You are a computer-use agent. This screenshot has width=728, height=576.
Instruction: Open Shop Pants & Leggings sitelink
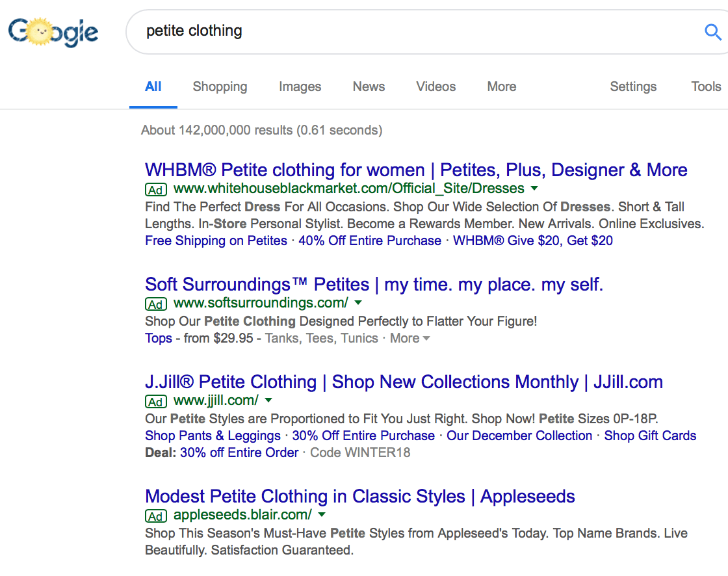click(x=213, y=436)
